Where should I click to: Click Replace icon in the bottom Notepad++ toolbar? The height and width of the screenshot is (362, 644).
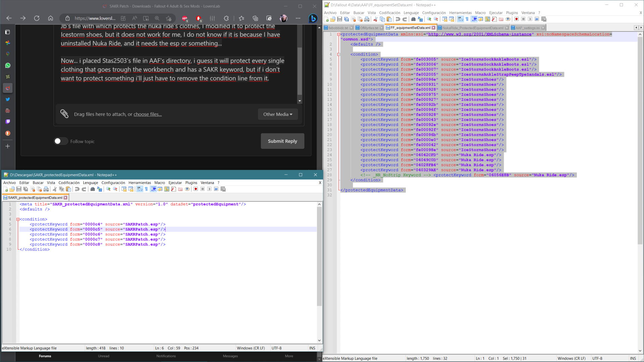(x=100, y=189)
